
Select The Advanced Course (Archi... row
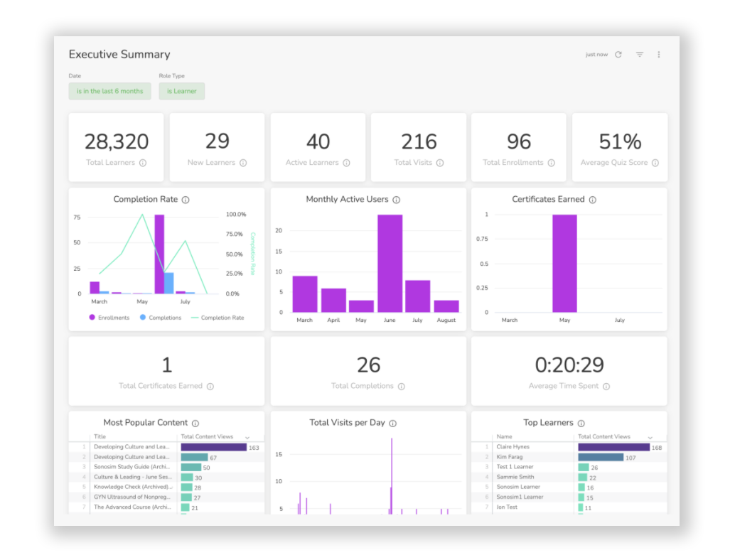(166, 507)
